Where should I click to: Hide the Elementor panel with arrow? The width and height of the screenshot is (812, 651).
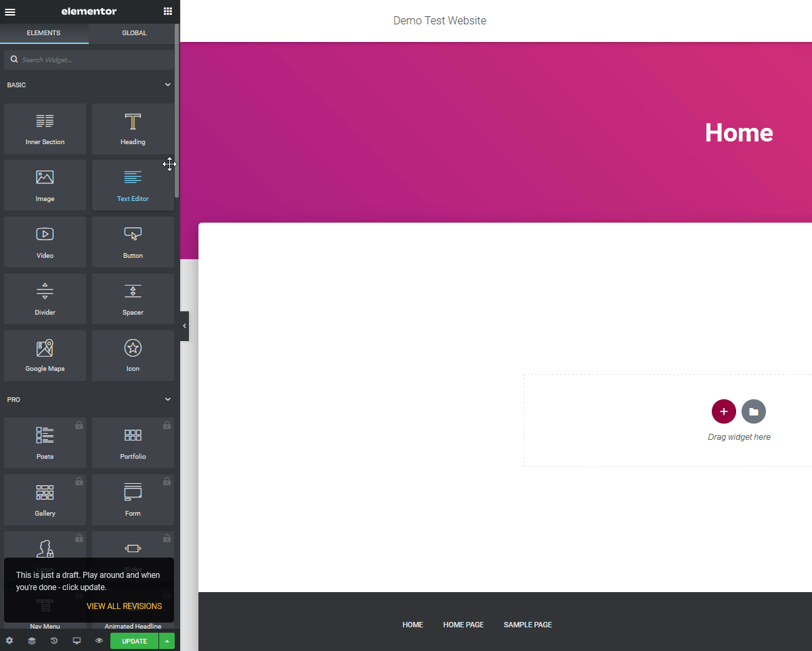click(x=184, y=326)
